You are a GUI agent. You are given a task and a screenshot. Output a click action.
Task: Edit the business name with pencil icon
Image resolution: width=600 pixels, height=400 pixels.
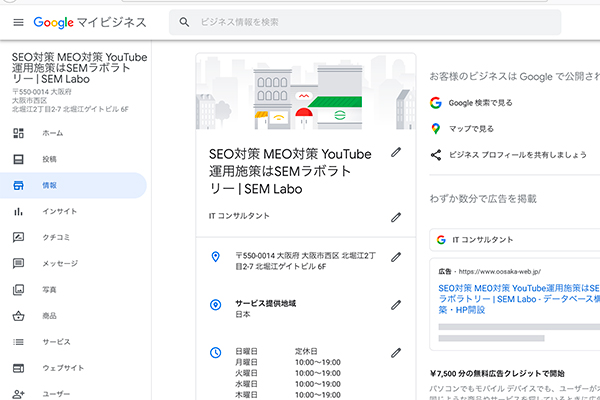[396, 152]
